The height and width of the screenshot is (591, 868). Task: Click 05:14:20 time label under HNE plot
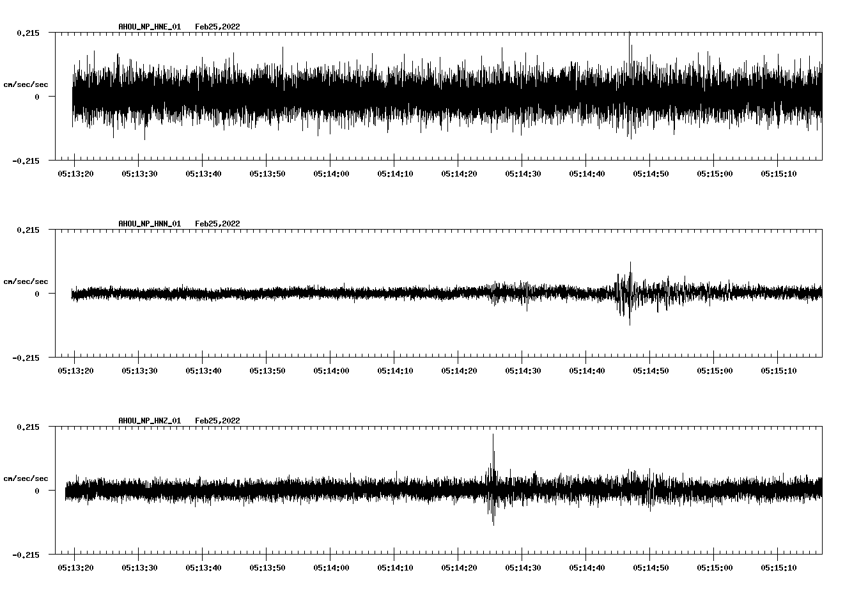459,173
